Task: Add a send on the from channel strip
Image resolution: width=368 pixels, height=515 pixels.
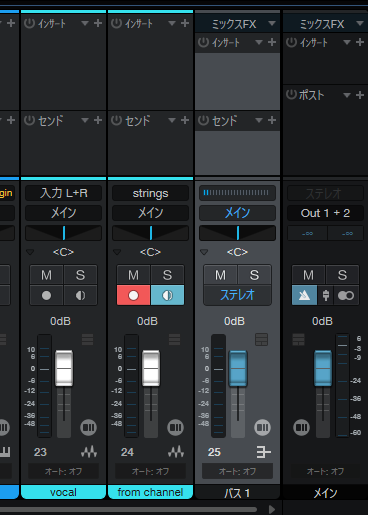Action: pyautogui.click(x=185, y=120)
